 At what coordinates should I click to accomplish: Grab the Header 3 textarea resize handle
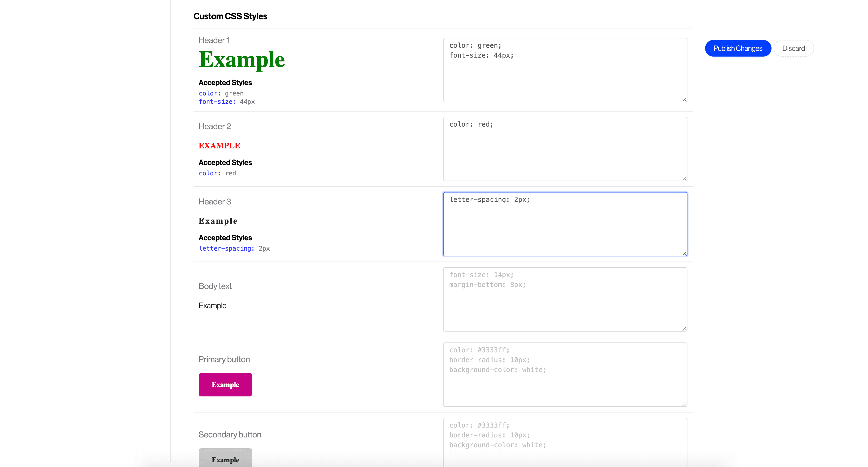[x=684, y=253]
